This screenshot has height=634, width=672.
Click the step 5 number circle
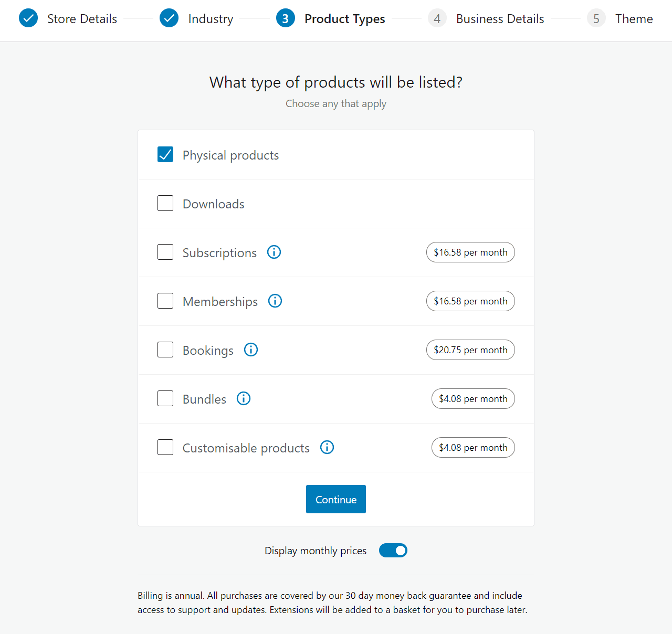point(596,18)
